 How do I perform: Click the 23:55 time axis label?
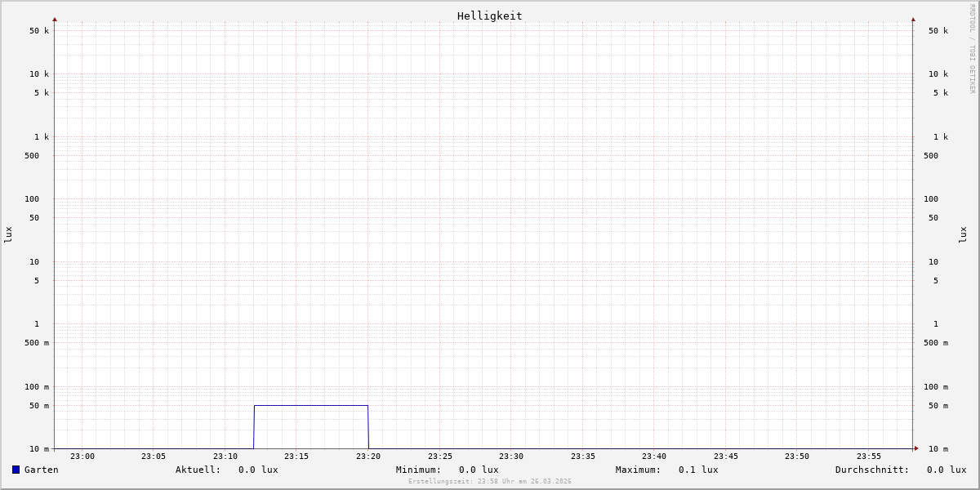click(869, 457)
